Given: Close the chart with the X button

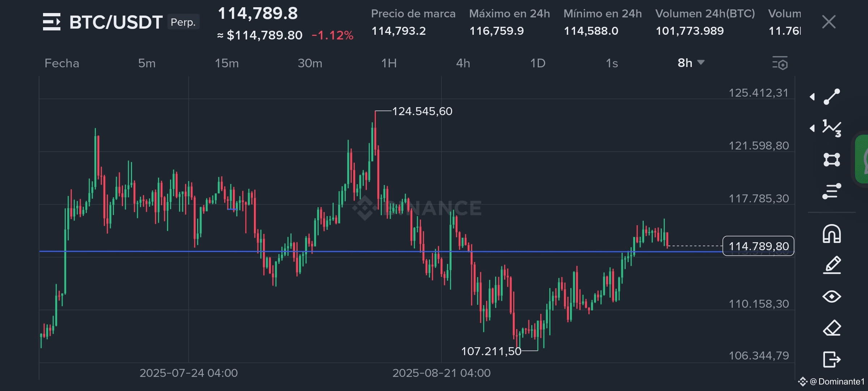Looking at the screenshot, I should [x=829, y=22].
